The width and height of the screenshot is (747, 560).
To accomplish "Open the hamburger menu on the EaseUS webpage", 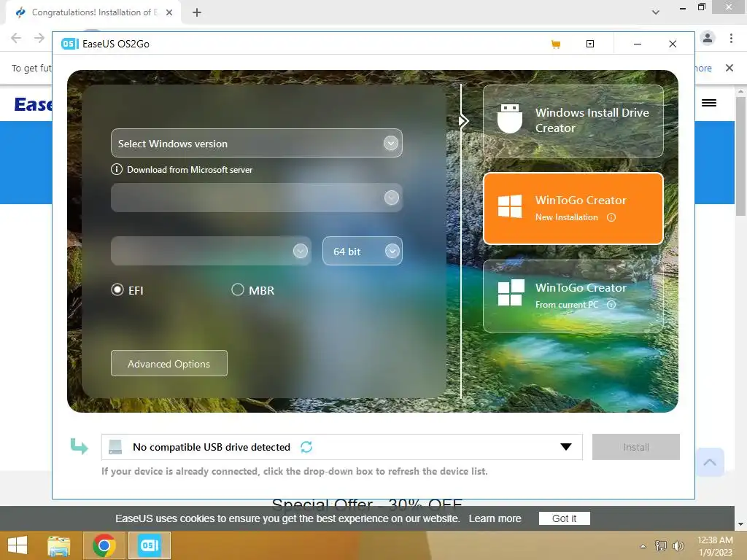I will 709,103.
